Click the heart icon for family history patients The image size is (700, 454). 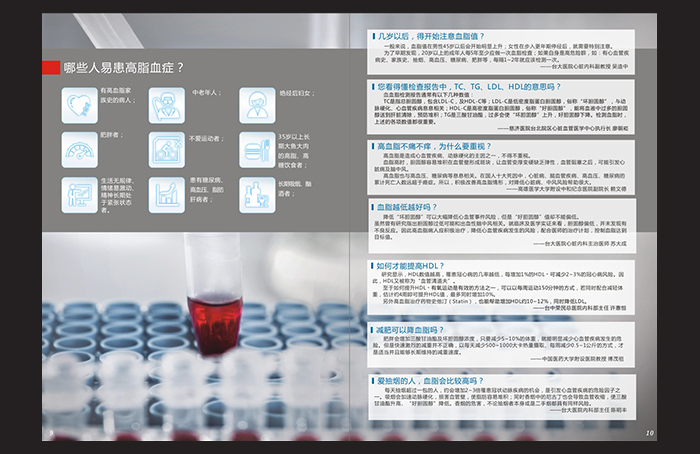pyautogui.click(x=79, y=105)
